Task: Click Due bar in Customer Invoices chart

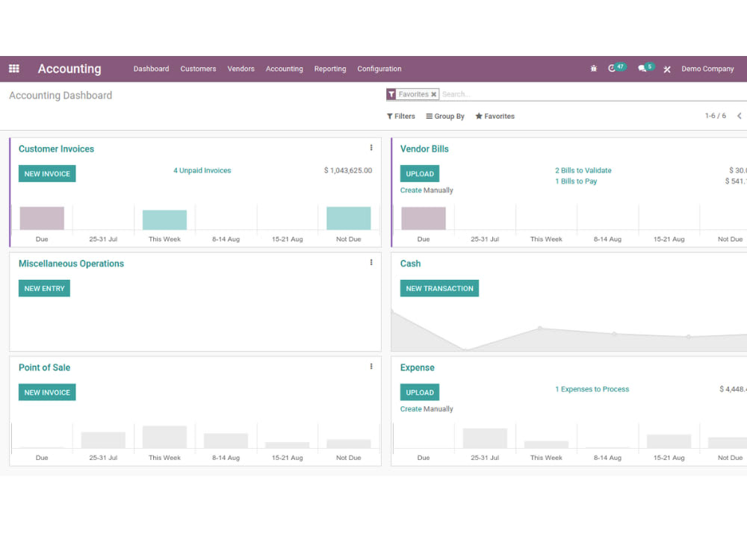Action: 42,219
